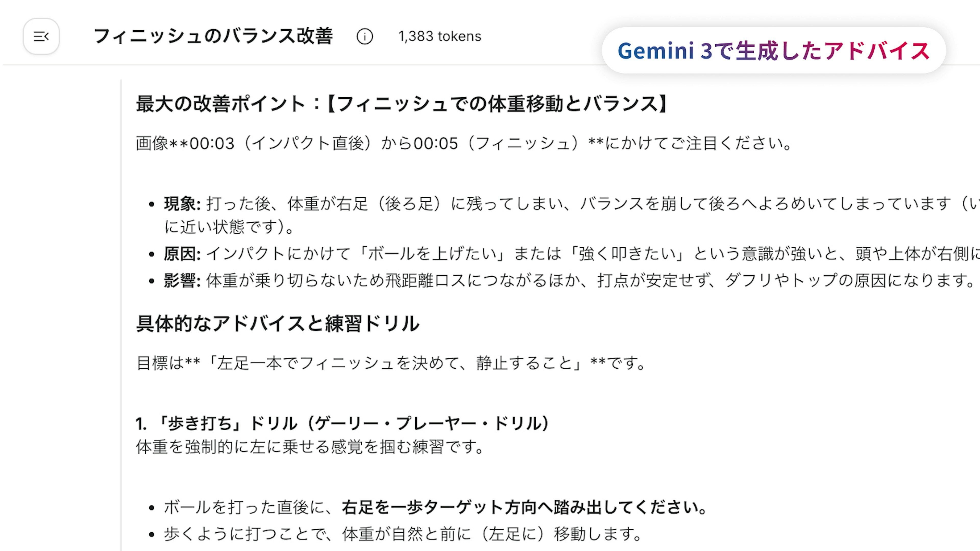Click the line ending に近い状態です
This screenshot has width=980, height=551.
coord(228,227)
